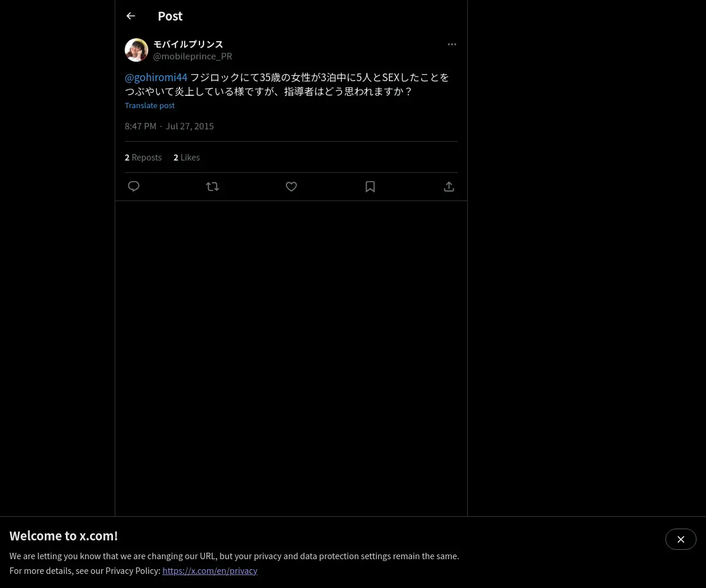Click the Post page heading
Viewport: 706px width, 588px height.
click(170, 16)
